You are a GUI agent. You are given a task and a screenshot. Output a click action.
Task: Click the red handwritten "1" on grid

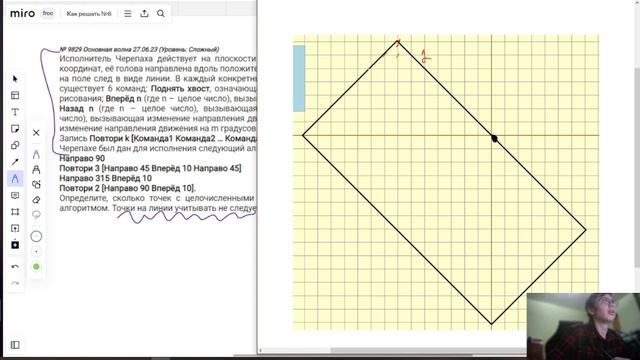(x=425, y=56)
